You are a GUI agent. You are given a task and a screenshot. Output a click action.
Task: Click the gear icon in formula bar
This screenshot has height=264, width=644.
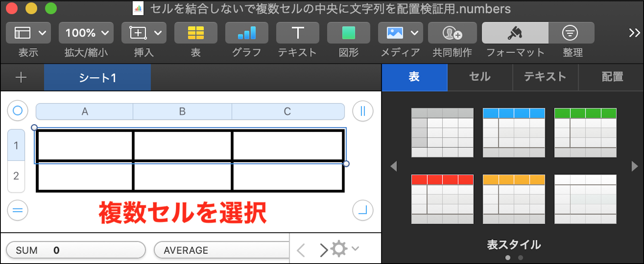point(339,249)
